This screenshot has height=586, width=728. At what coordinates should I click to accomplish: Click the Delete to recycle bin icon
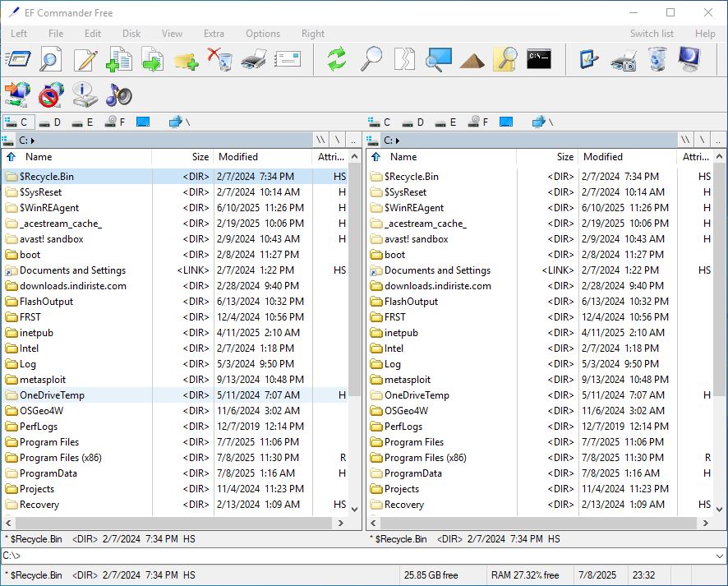[219, 59]
